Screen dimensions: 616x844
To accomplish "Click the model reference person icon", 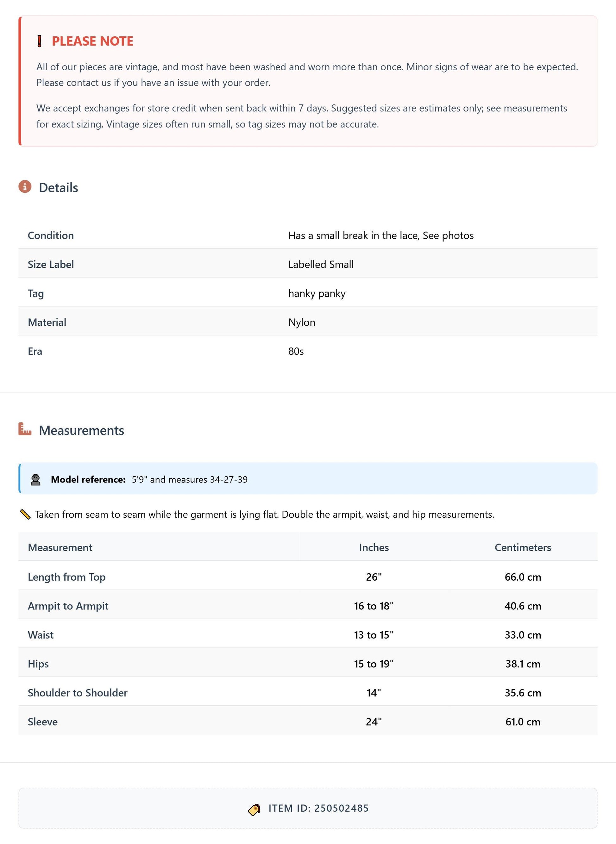I will 35,480.
